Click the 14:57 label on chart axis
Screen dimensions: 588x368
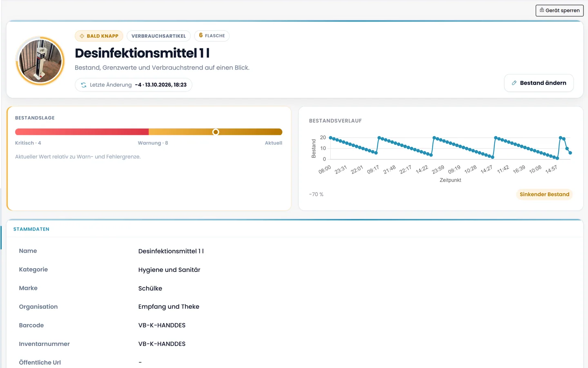[x=551, y=169]
